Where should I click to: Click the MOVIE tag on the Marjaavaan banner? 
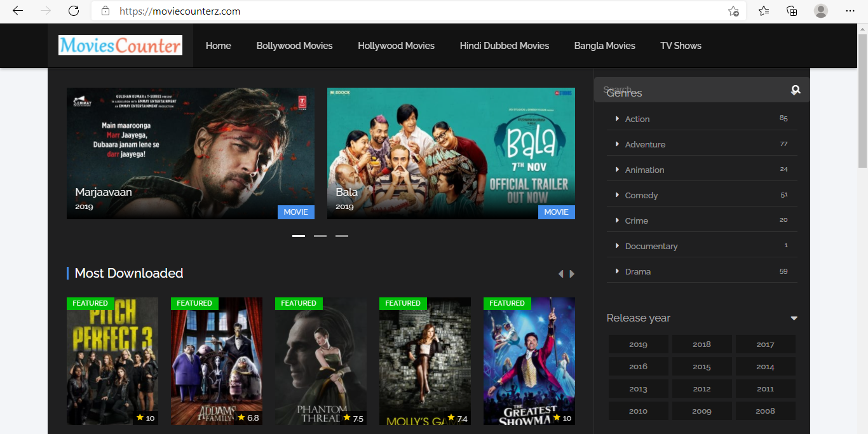[296, 212]
